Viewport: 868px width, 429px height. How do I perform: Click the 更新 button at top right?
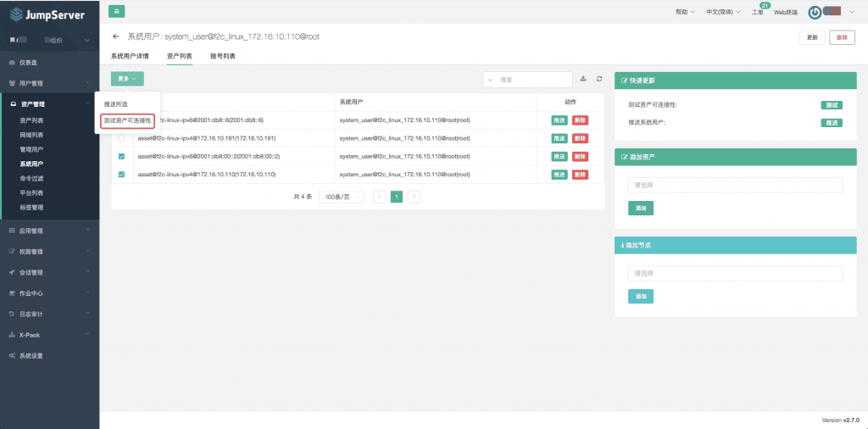(812, 37)
